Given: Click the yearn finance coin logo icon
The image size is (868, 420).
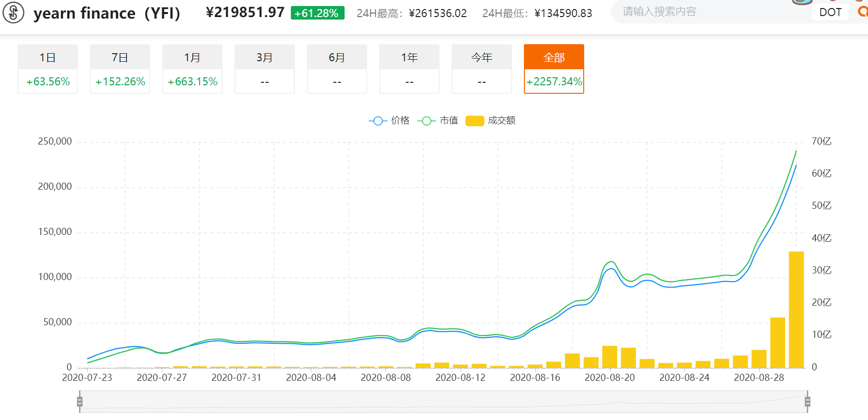Looking at the screenshot, I should pos(14,13).
